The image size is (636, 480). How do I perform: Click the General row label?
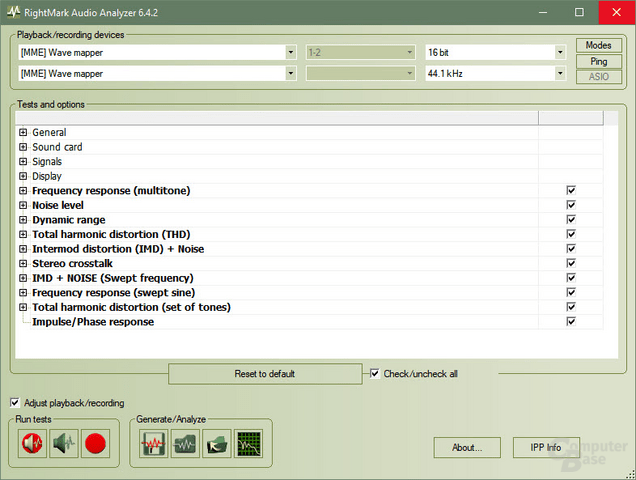pos(49,132)
